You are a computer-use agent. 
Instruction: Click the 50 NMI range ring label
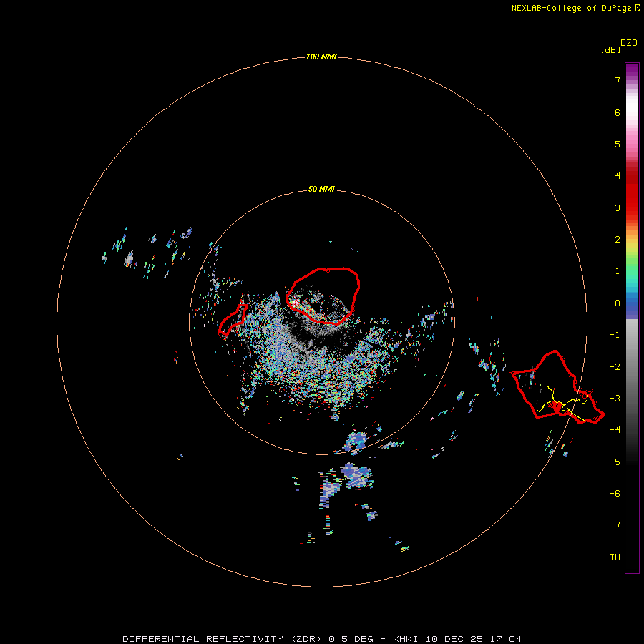[x=321, y=190]
